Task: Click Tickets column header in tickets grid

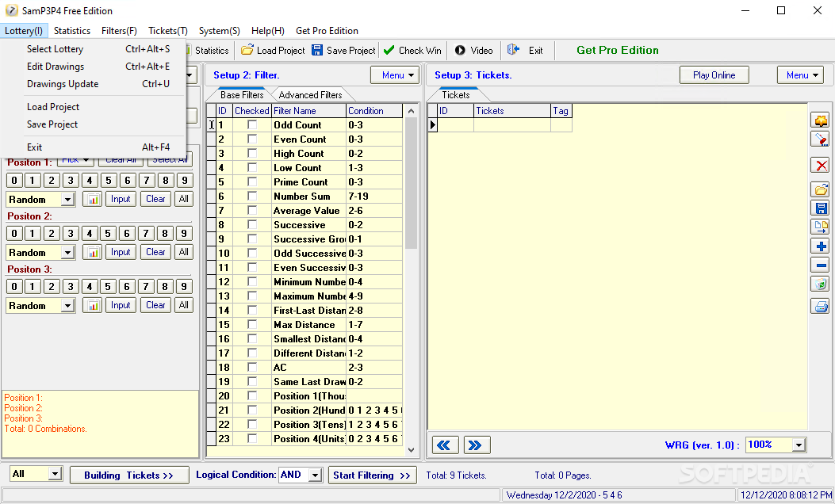Action: tap(511, 111)
